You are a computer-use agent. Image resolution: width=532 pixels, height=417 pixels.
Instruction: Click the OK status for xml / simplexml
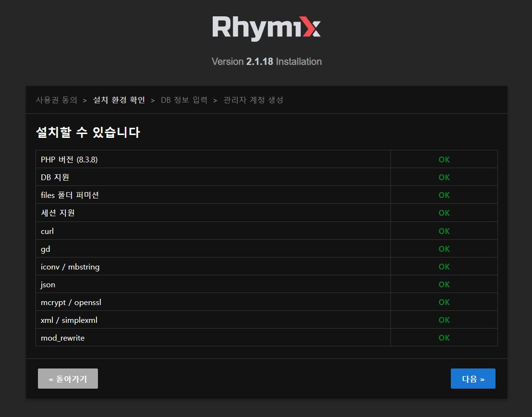point(444,320)
